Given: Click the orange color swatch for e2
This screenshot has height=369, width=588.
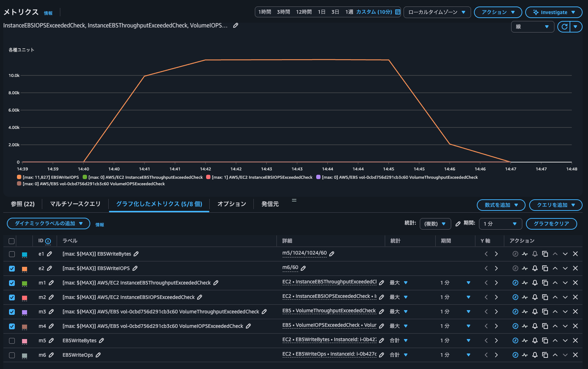Looking at the screenshot, I should coord(25,269).
